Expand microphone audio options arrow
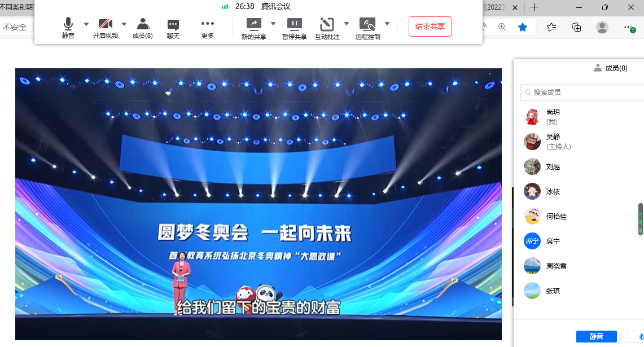The height and width of the screenshot is (347, 644). (x=86, y=24)
